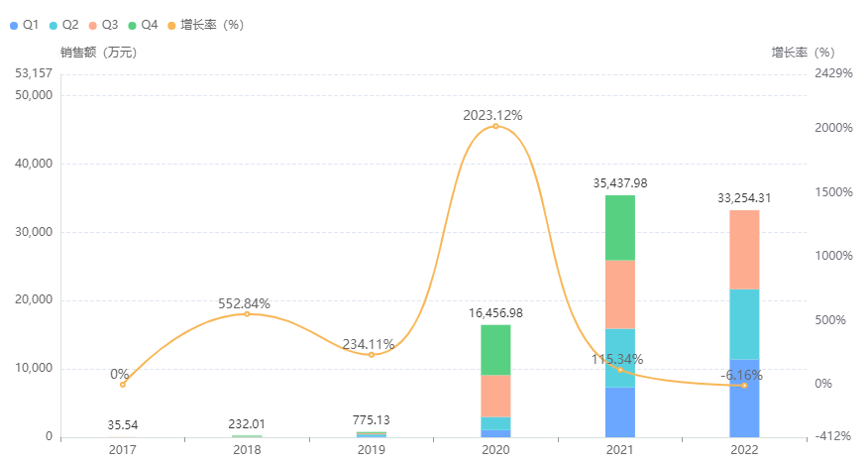Click the green Q4 segment of 2020 bar
This screenshot has height=464, width=868.
495,349
